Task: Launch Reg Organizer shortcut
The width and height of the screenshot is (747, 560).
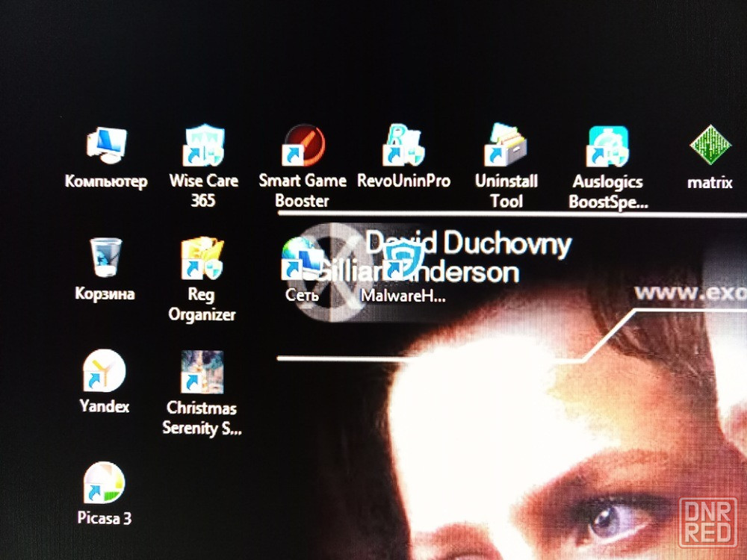Action: coord(202,258)
